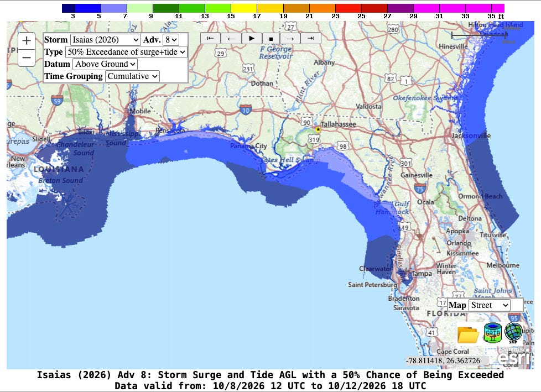This screenshot has width=541, height=392.
Task: Click the Interstate 59 shield marker
Action: pos(57,101)
